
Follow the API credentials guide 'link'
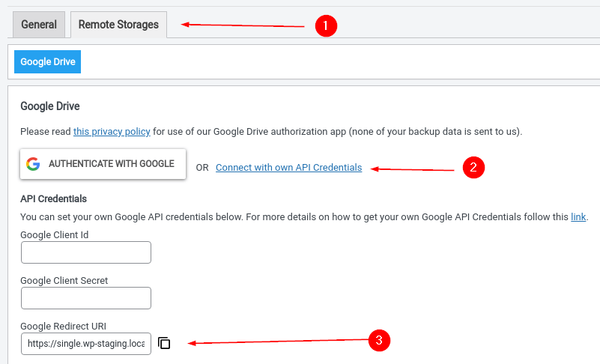tap(578, 217)
